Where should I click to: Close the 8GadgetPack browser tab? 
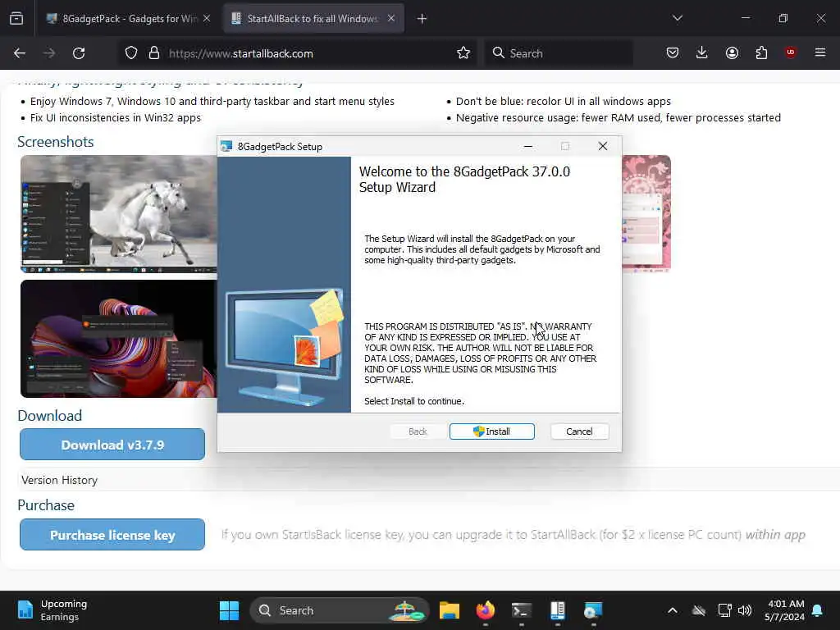[x=207, y=19]
